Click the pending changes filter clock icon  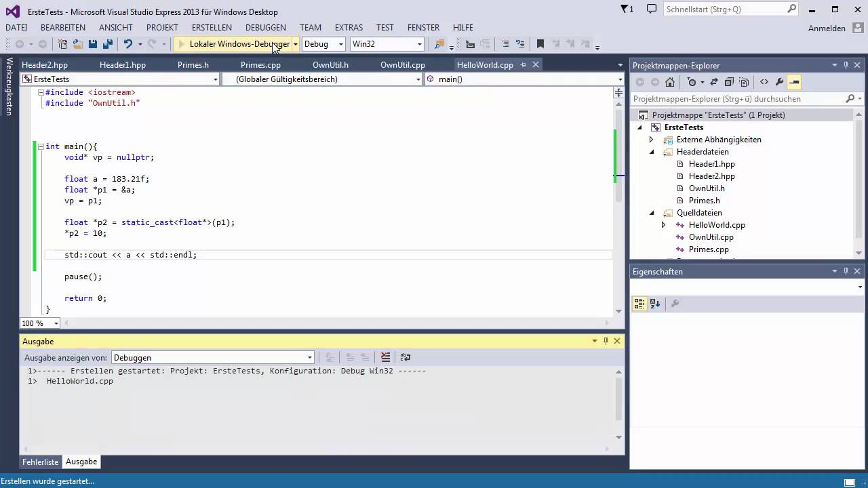pos(691,82)
